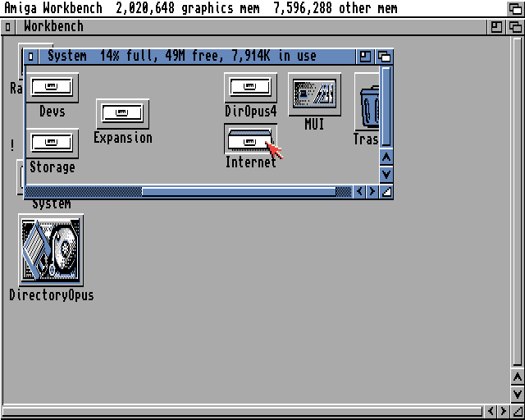525x420 pixels.
Task: Click System window depth gadget
Action: (384, 57)
